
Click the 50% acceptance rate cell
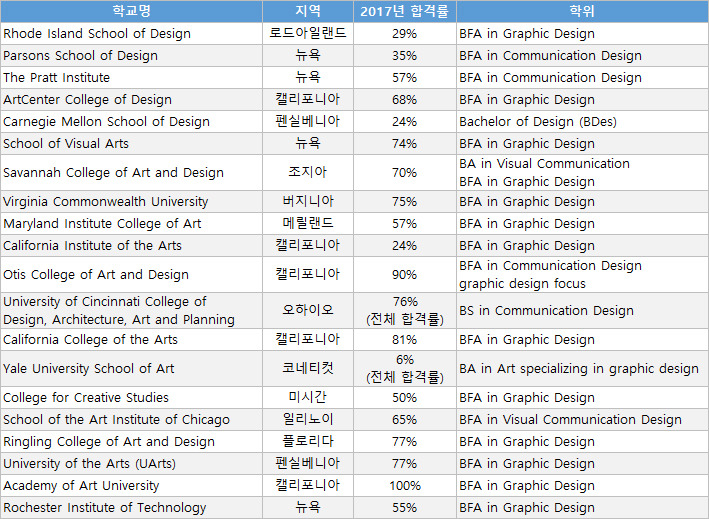point(405,397)
